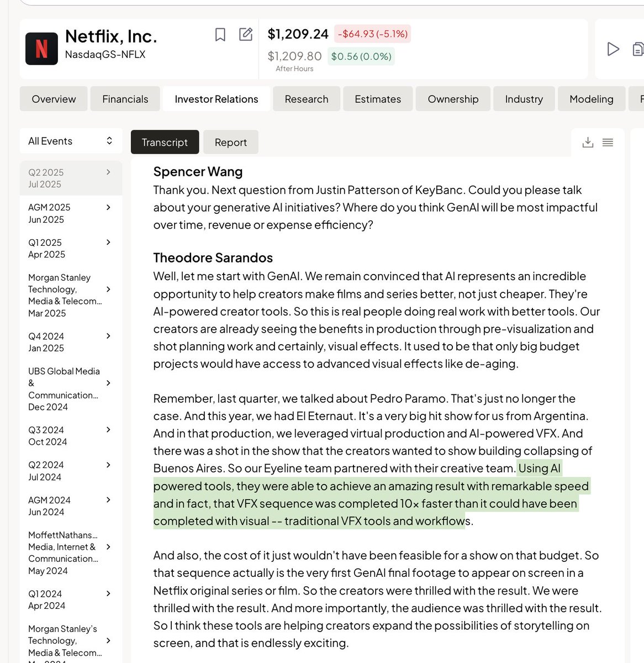Expand the Q1 2024 event chevron

pyautogui.click(x=108, y=593)
